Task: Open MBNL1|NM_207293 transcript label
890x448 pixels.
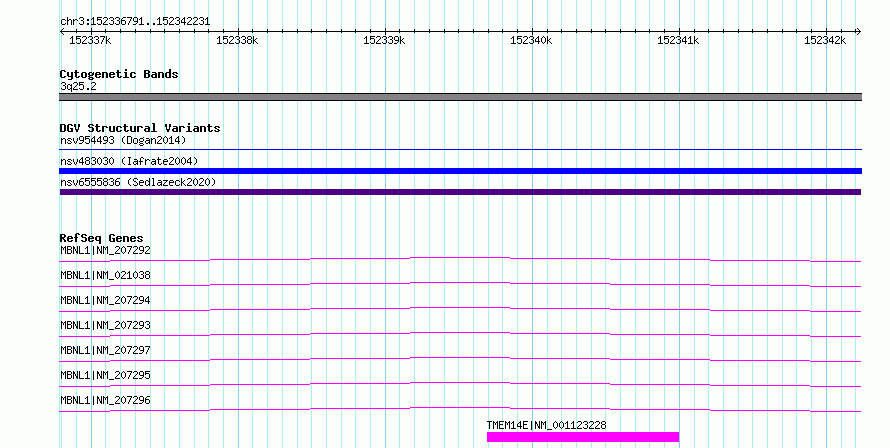Action: (x=106, y=325)
